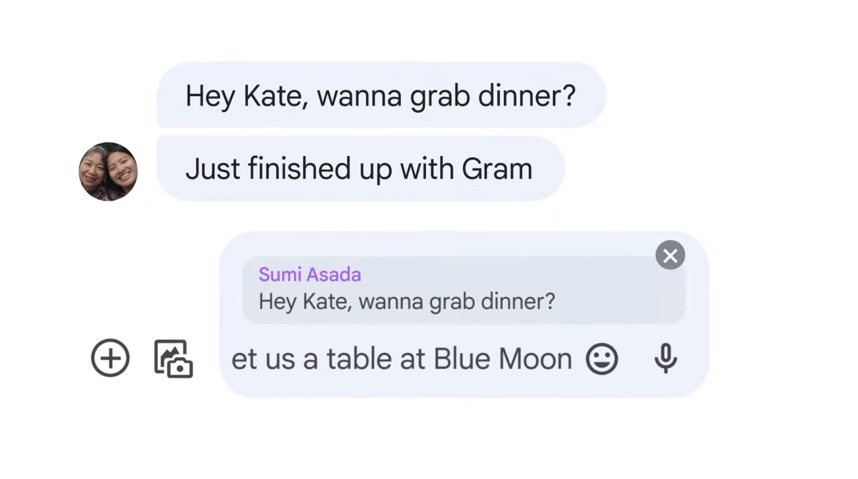The image size is (858, 479).
Task: Select the "Hey Kate, wanna grab dinner?" message bubble
Action: [x=380, y=96]
